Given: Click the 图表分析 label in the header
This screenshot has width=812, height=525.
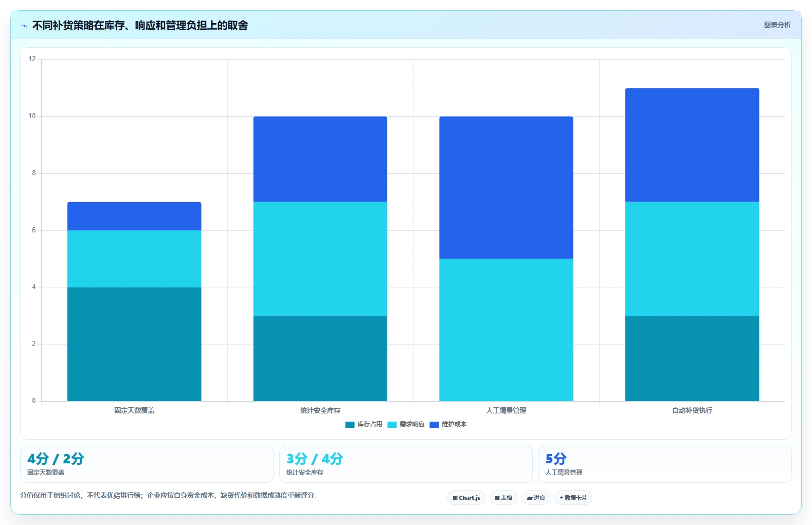Looking at the screenshot, I should click(777, 25).
